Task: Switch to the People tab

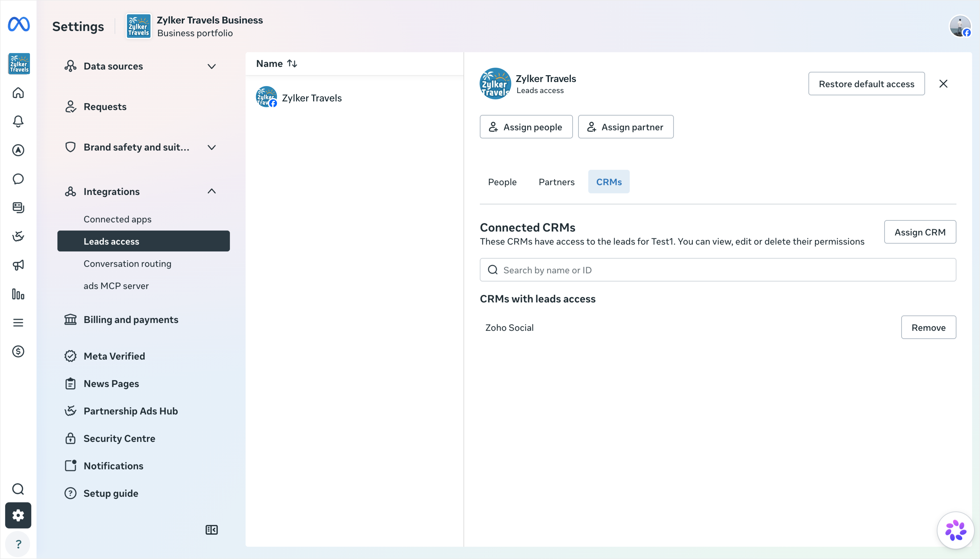Action: point(502,182)
